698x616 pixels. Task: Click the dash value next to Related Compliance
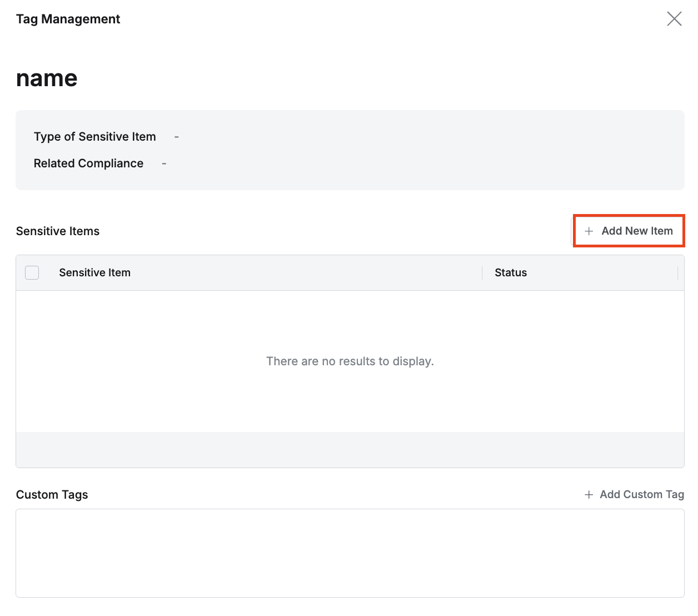[164, 163]
